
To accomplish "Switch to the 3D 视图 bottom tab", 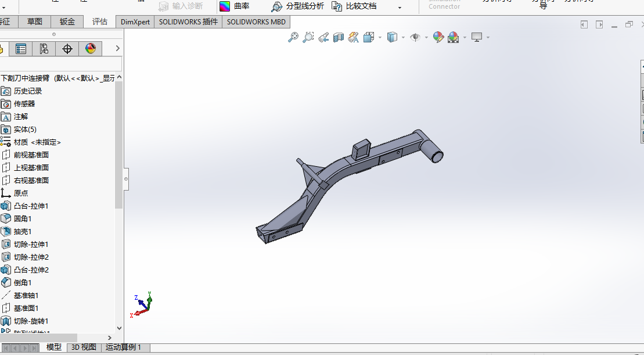I will [84, 347].
